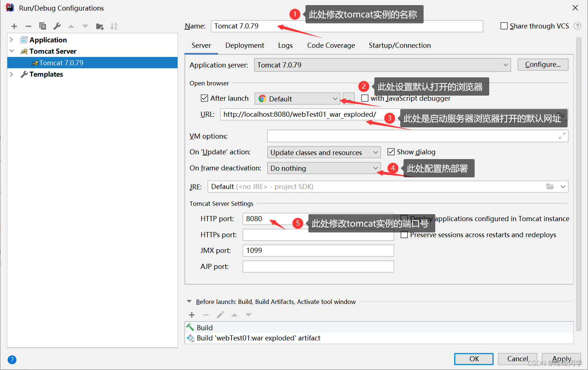This screenshot has height=370, width=588.
Task: Select Build task in before launch list
Action: coord(379,327)
